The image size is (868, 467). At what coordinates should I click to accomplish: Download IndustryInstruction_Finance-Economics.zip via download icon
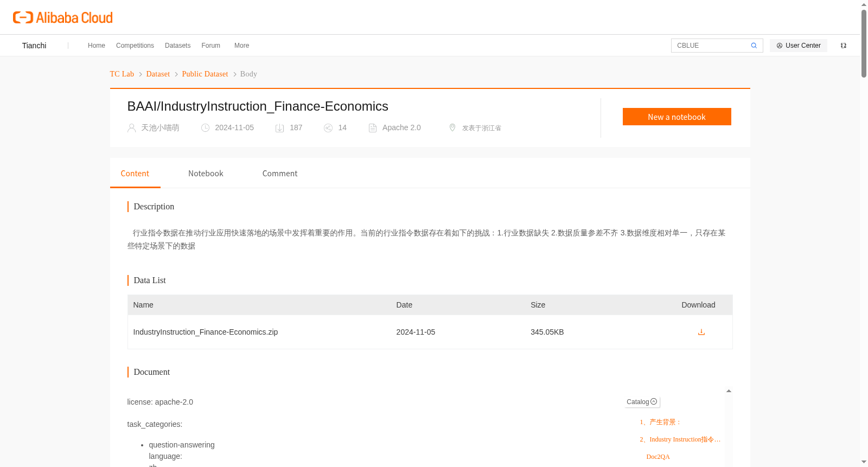(x=701, y=332)
